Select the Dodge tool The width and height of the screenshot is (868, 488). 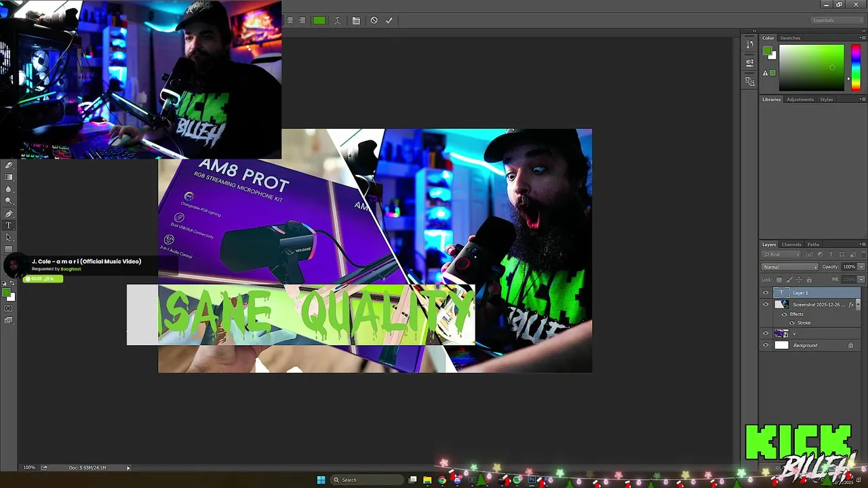[x=9, y=201]
